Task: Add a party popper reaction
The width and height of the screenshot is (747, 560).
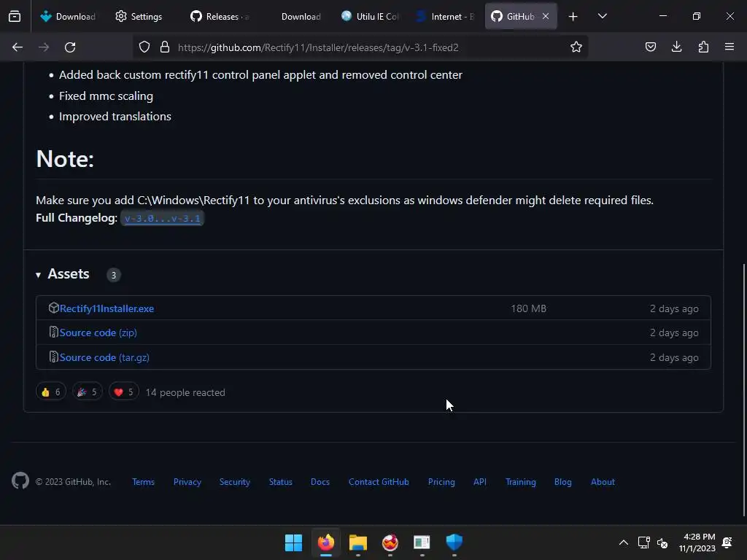Action: [88, 392]
